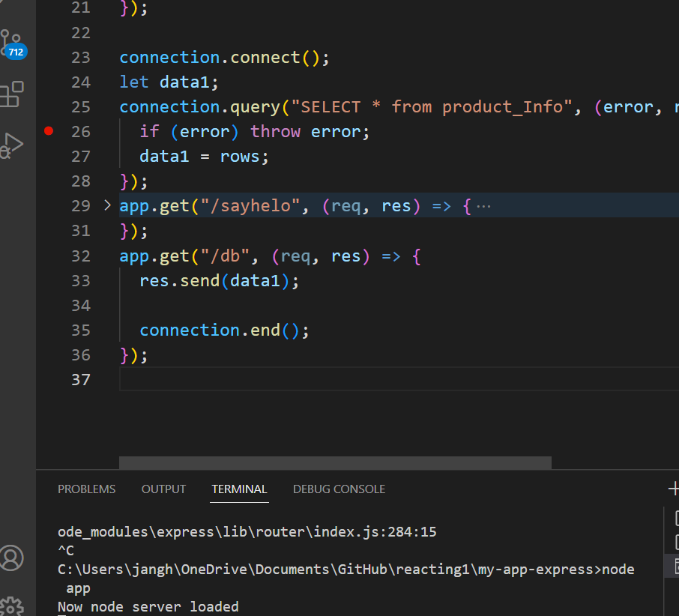The height and width of the screenshot is (616, 679).
Task: Click "data1 = rows;" on line 27
Action: click(x=204, y=157)
